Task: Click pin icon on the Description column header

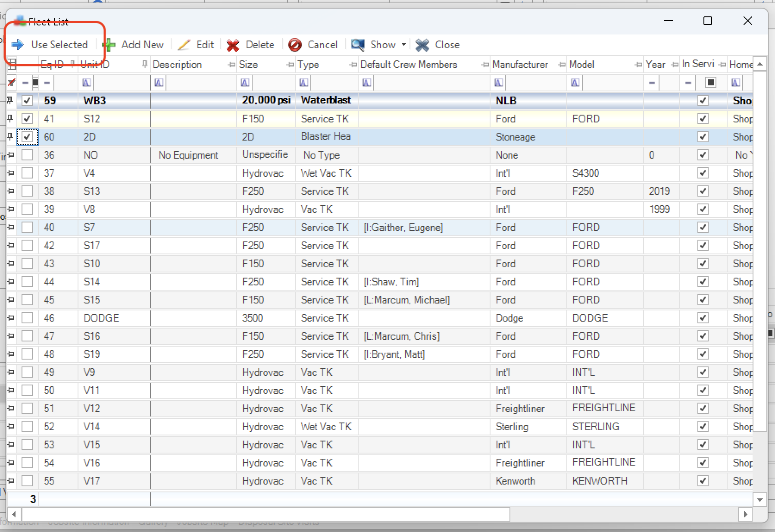Action: coord(231,65)
